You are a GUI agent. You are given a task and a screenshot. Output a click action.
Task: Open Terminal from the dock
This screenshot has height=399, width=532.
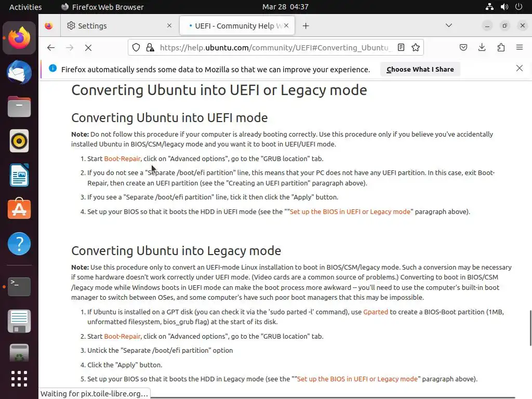pyautogui.click(x=19, y=287)
